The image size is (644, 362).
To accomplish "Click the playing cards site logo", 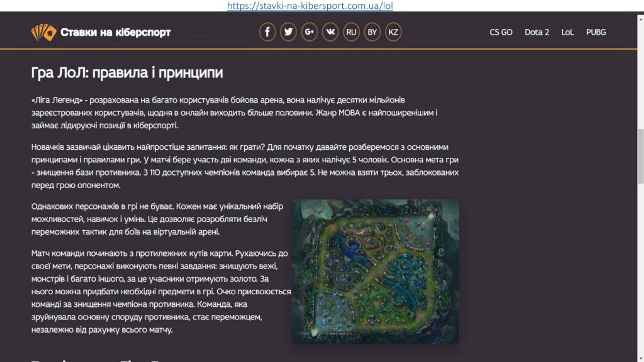I will (44, 32).
